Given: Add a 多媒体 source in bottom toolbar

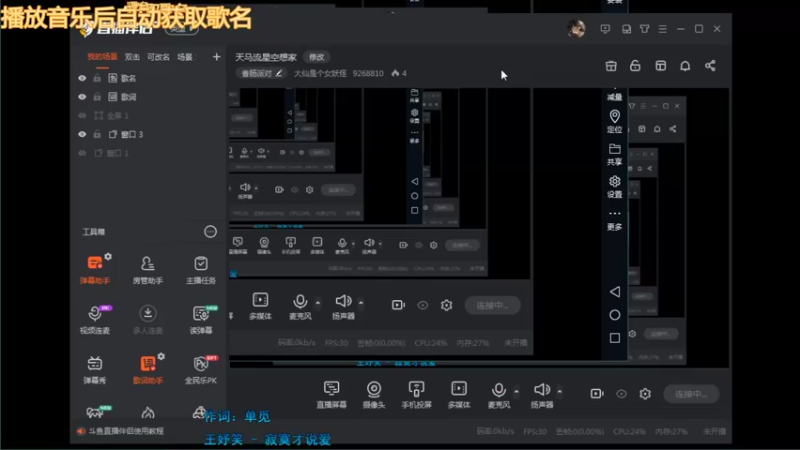Looking at the screenshot, I should (459, 394).
